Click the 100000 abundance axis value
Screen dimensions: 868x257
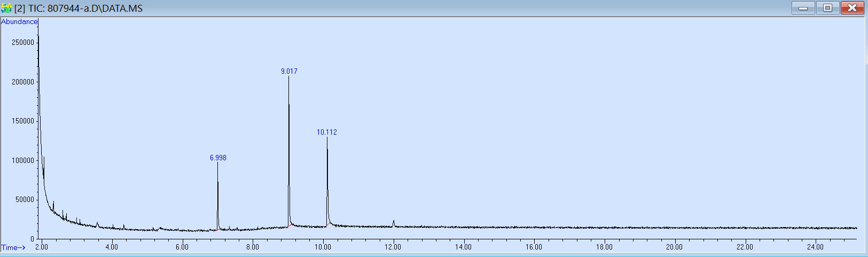tap(23, 160)
